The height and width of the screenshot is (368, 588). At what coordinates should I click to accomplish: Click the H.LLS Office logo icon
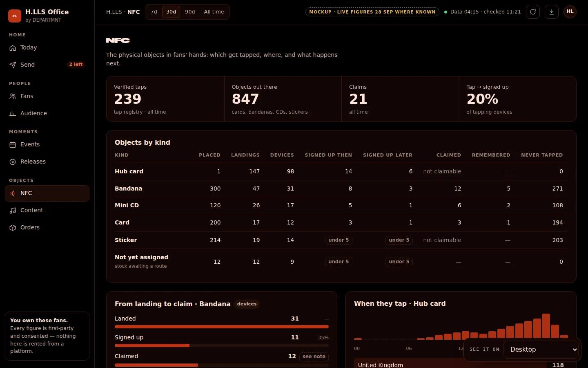point(15,16)
